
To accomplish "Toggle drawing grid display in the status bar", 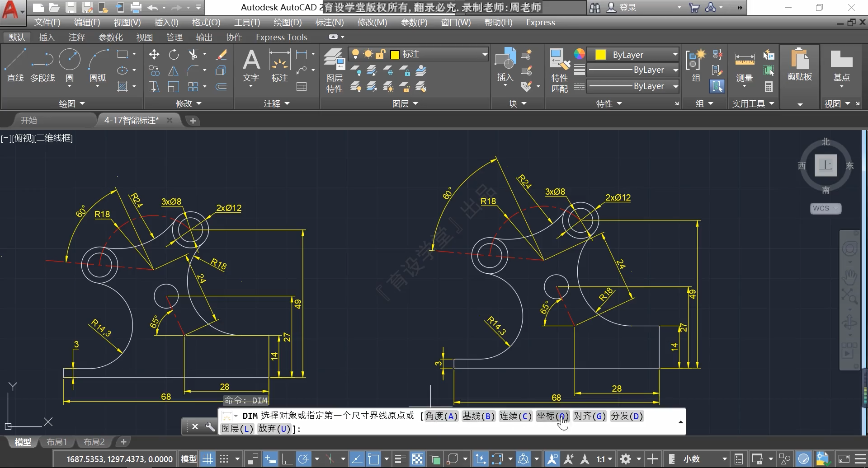I will pos(208,459).
